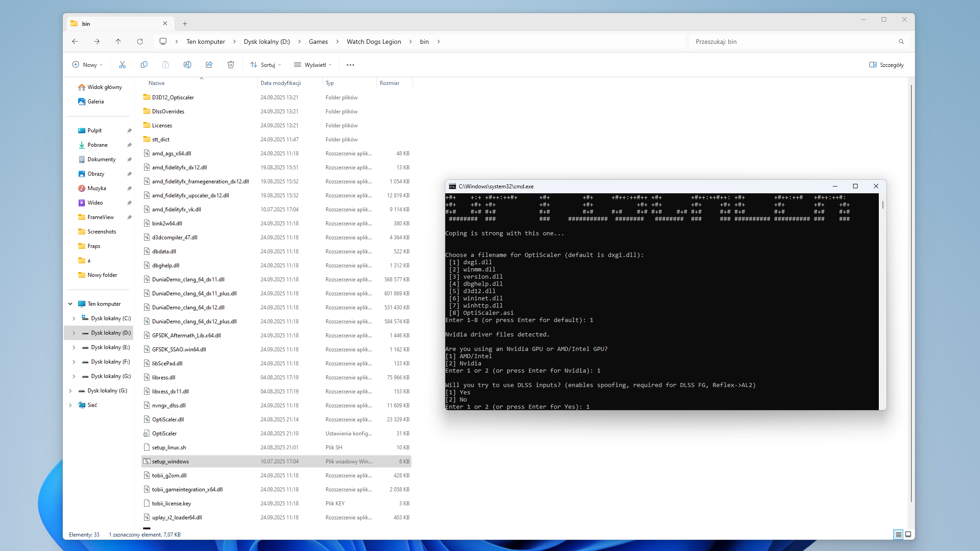Select the OptiScaler.dll file
This screenshot has width=980, height=551.
pyautogui.click(x=276, y=420)
